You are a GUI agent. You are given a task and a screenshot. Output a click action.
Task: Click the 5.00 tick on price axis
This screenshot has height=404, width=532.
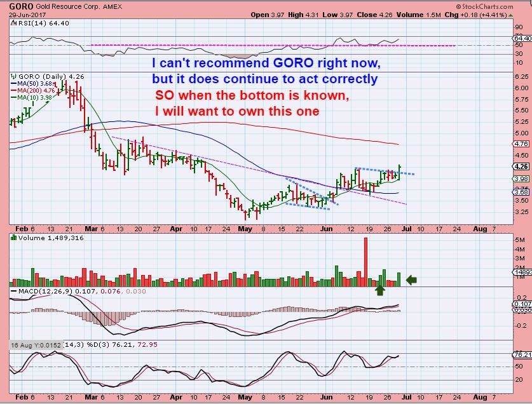point(522,133)
